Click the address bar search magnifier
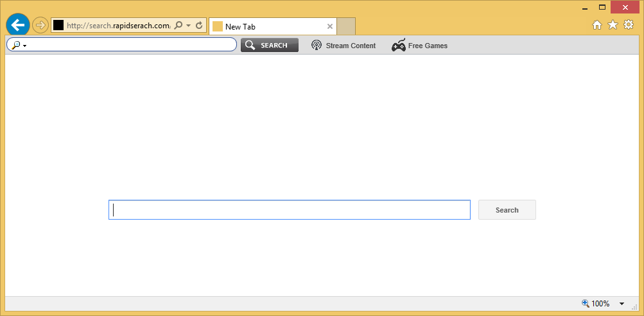This screenshot has height=316, width=644. coord(178,26)
